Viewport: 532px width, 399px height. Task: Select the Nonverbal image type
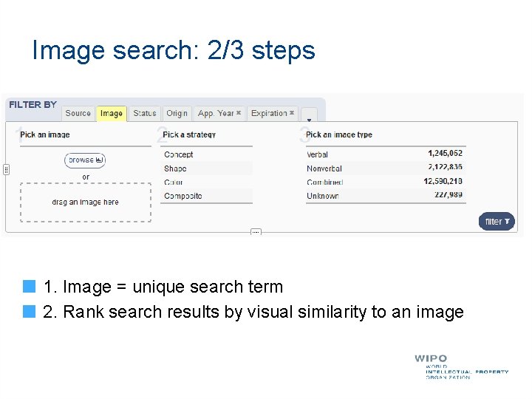point(386,168)
